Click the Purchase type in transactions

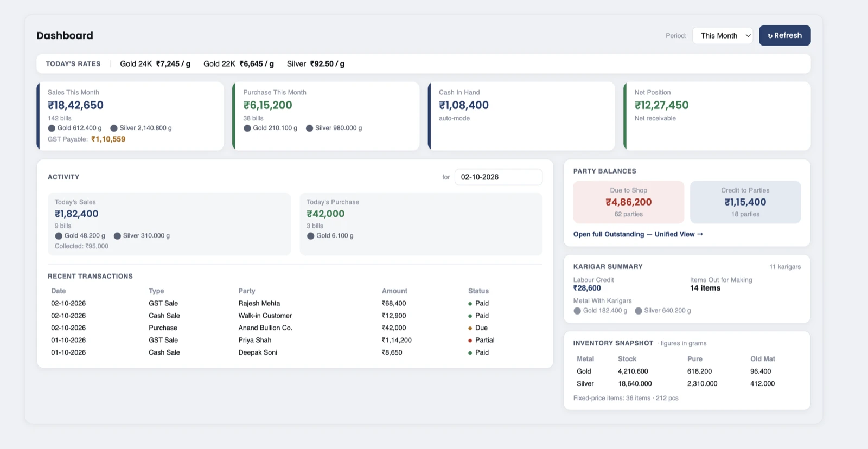tap(163, 328)
